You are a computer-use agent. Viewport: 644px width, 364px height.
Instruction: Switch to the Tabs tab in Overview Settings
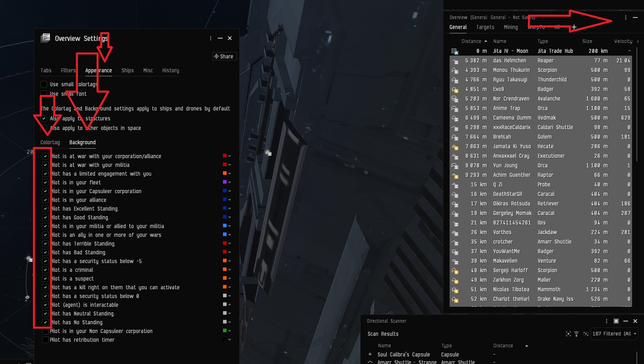[x=46, y=70]
